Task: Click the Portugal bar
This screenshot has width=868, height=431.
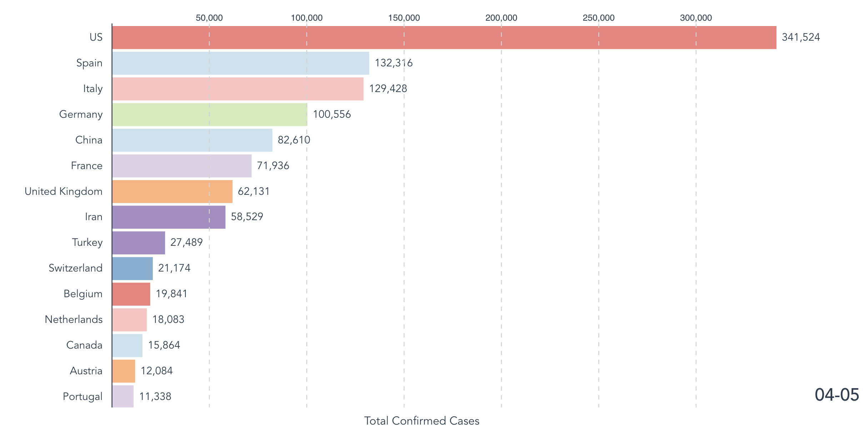Action: tap(123, 396)
